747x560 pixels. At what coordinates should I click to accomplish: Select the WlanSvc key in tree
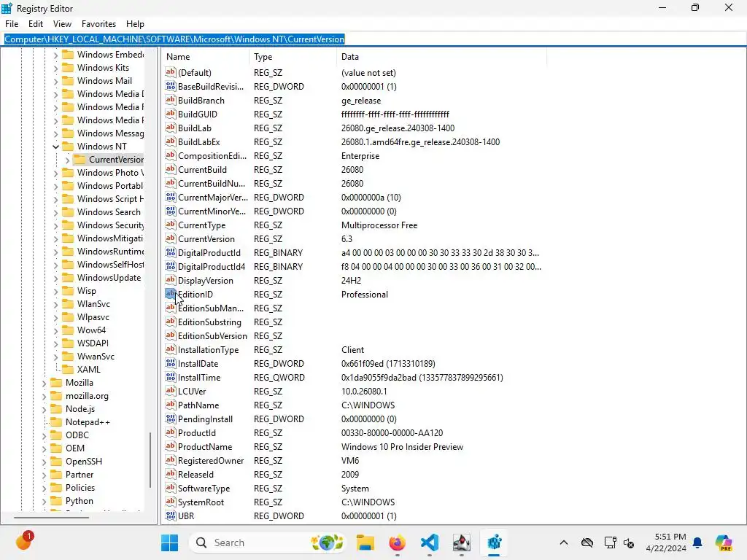[93, 304]
